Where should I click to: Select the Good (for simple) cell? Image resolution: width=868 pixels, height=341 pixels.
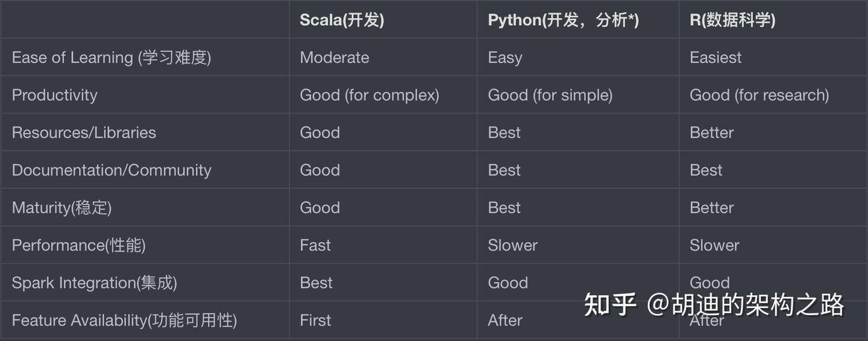pos(550,95)
